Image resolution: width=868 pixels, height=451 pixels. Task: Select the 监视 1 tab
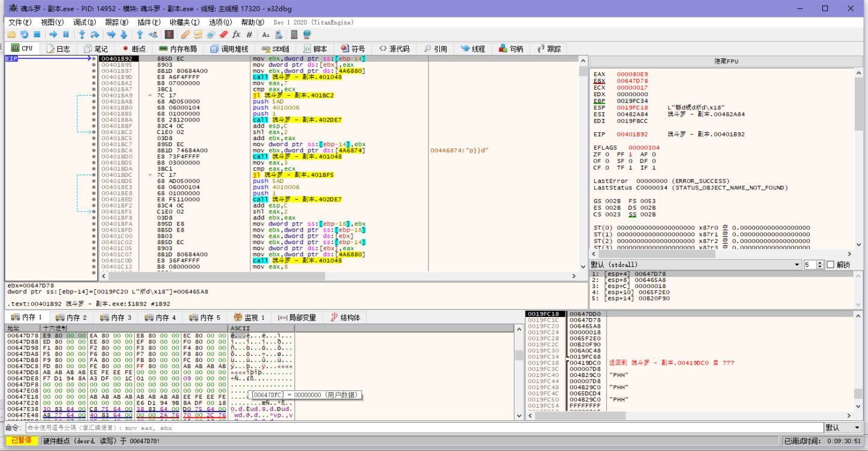(249, 318)
